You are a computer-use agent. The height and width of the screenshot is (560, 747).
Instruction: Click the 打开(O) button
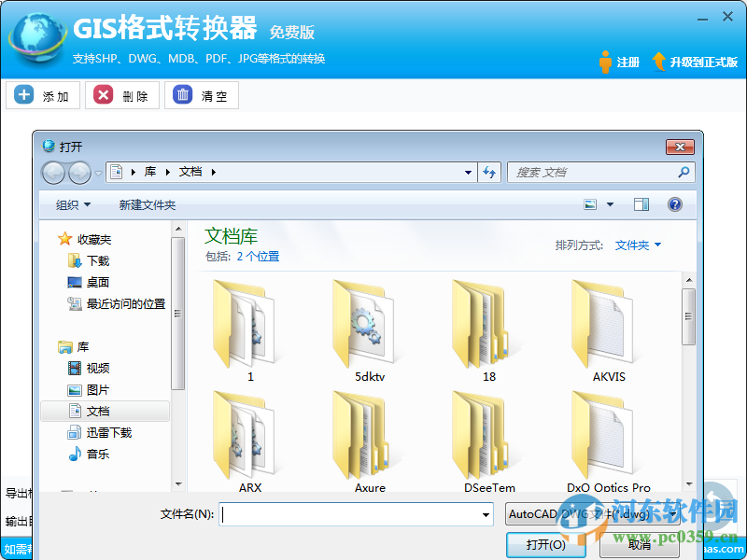[545, 544]
